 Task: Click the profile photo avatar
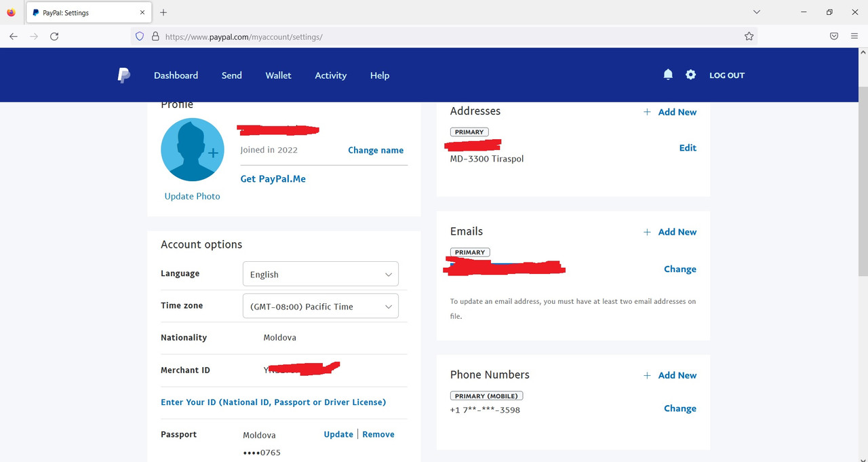193,150
